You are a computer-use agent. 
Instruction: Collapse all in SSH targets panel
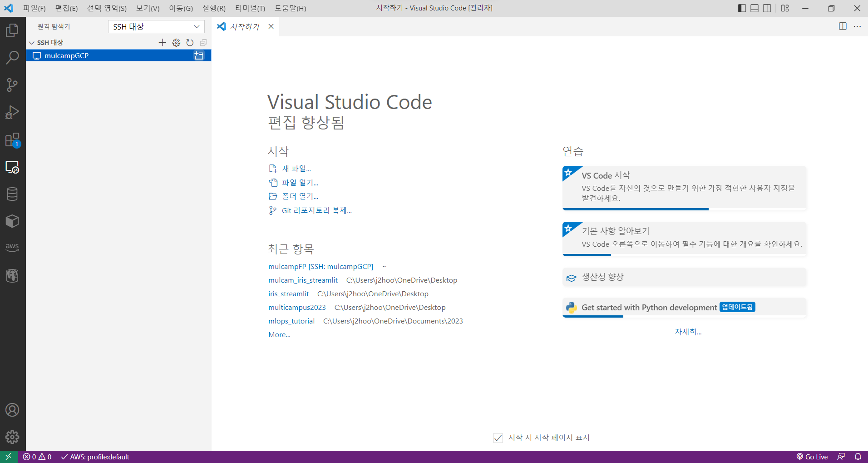(203, 42)
